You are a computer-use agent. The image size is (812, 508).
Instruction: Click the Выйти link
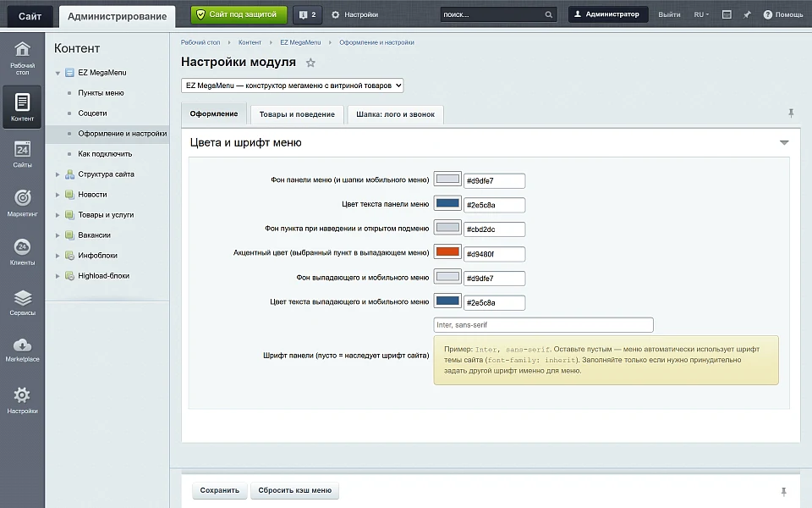[669, 14]
